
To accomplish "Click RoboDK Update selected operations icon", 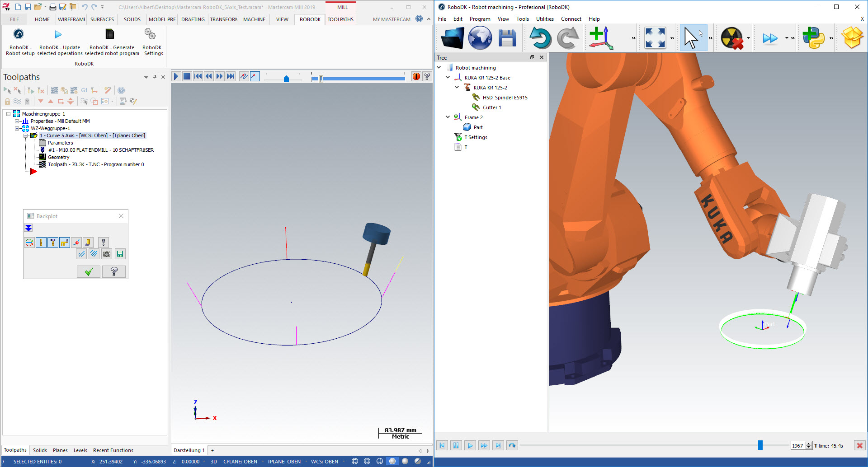I will (58, 34).
